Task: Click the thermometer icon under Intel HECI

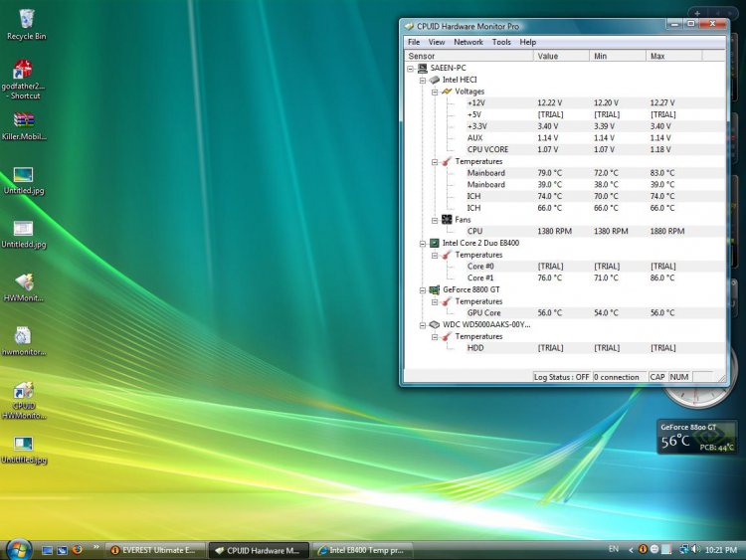Action: [x=447, y=161]
